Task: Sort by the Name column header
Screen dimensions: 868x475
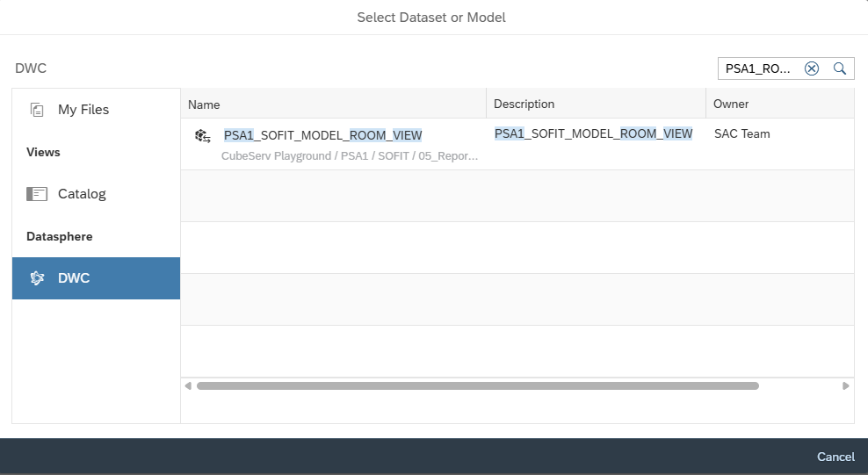Action: tap(333, 104)
